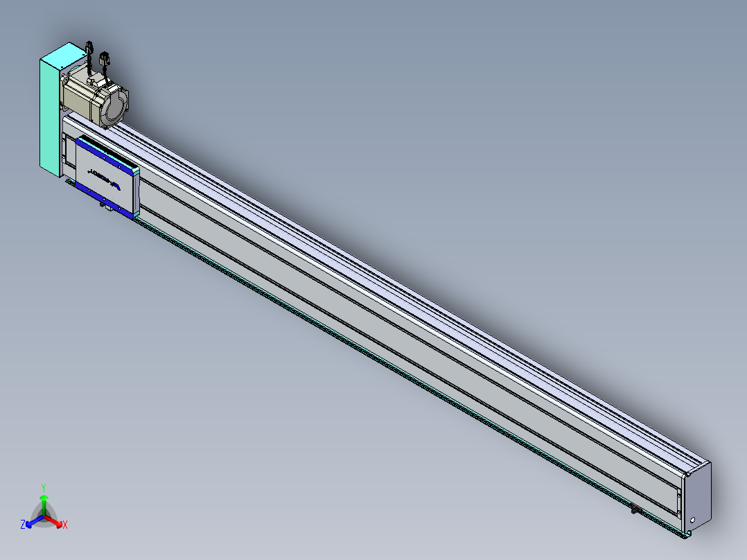The width and height of the screenshot is (747, 560).
Task: Click the red X axis of the triad
Action: (x=55, y=521)
